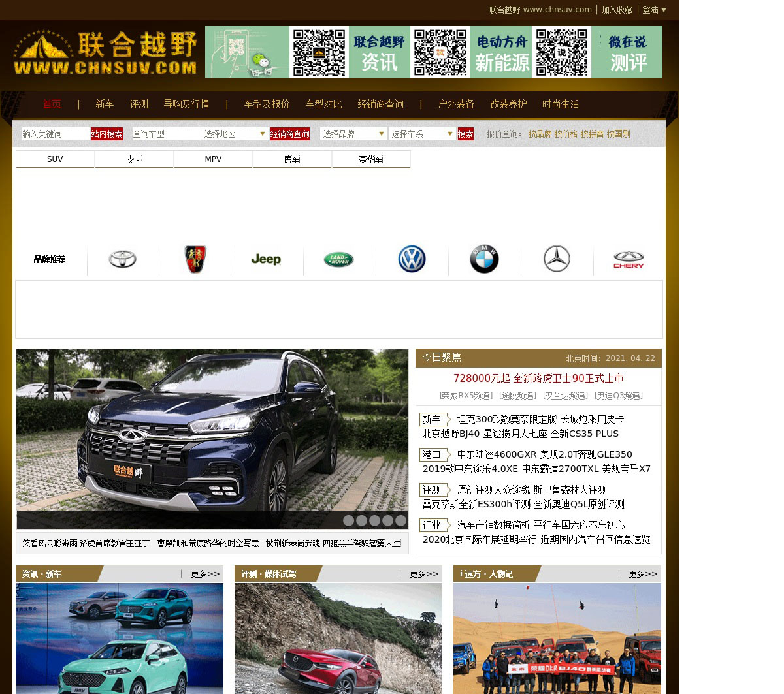Open the 首页 navigation item
Image resolution: width=784 pixels, height=694 pixels.
[52, 104]
